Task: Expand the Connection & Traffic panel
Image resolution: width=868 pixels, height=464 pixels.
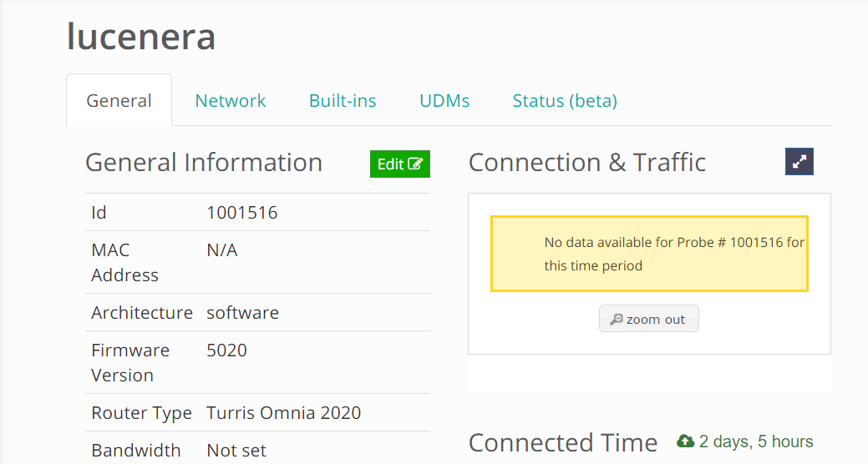Action: (799, 162)
